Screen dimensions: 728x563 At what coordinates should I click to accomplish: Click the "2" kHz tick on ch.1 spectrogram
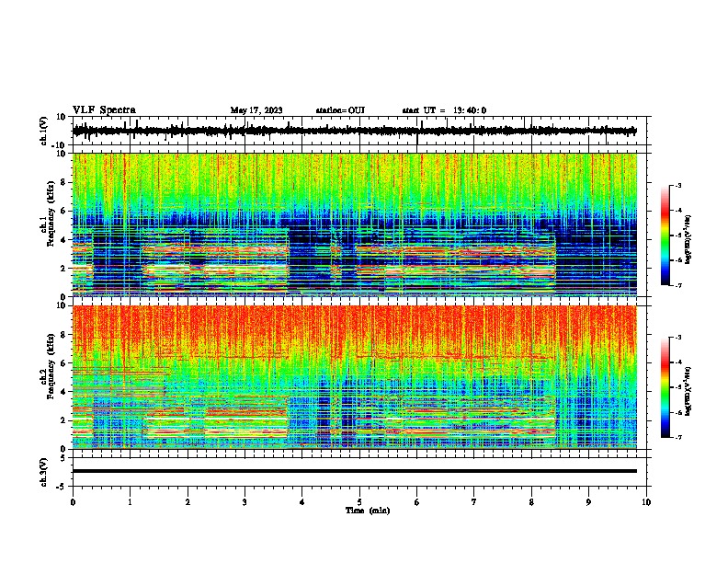coord(63,269)
